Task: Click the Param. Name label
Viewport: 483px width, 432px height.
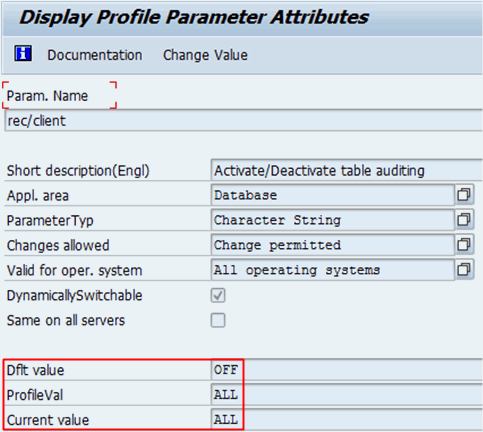Action: 47,96
